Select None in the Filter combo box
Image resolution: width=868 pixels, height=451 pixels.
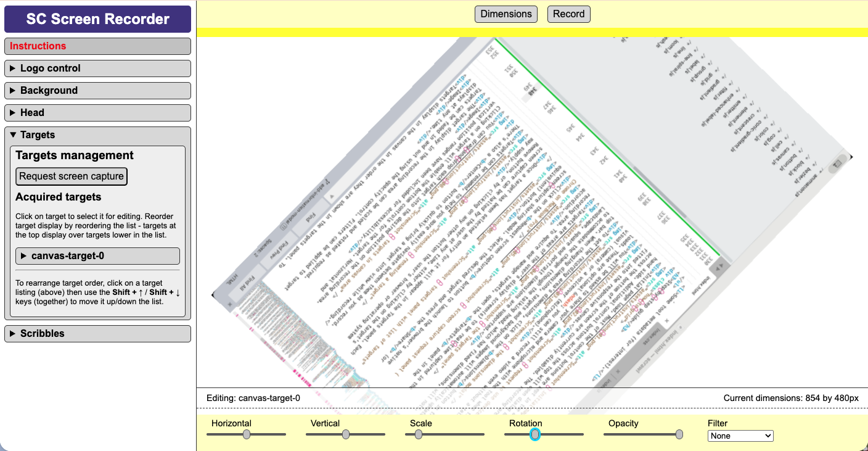740,436
